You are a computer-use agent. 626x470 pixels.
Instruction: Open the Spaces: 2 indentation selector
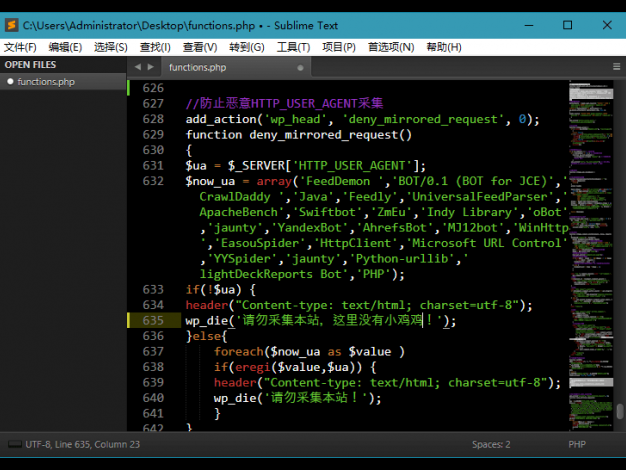coord(491,444)
